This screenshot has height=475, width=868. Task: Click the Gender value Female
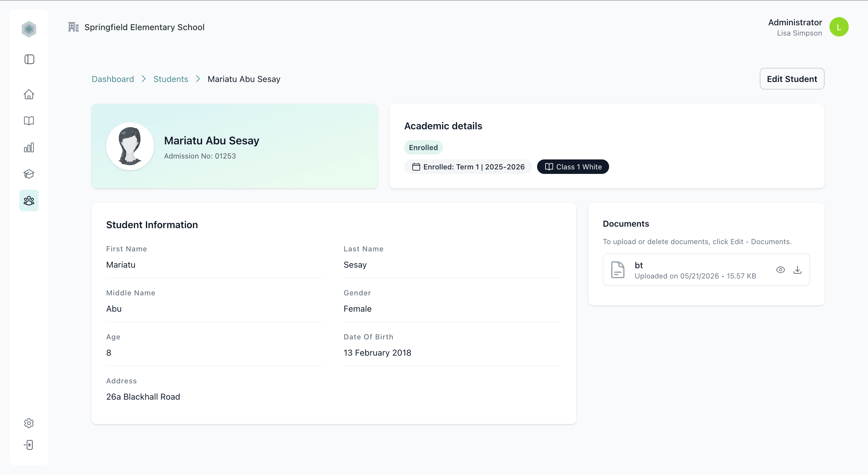pos(357,309)
